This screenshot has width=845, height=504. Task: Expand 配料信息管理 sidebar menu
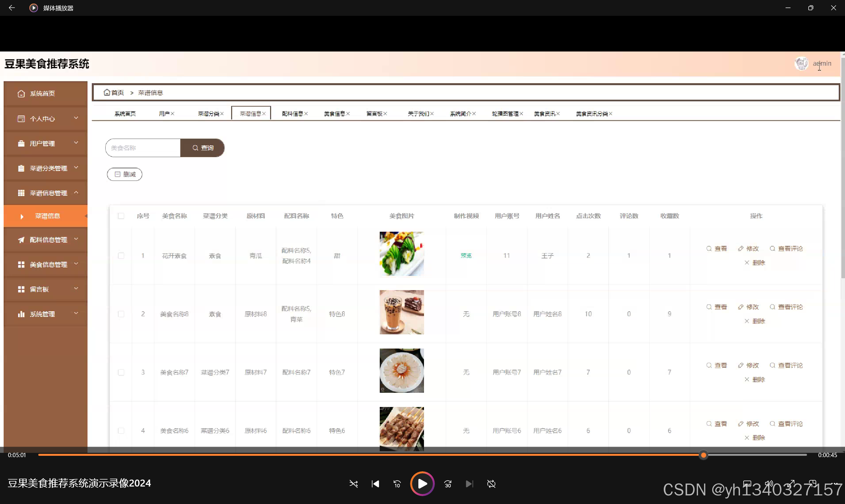[x=46, y=240]
